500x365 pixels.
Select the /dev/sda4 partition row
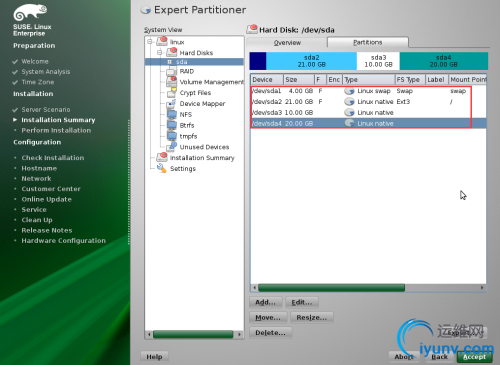pos(368,123)
